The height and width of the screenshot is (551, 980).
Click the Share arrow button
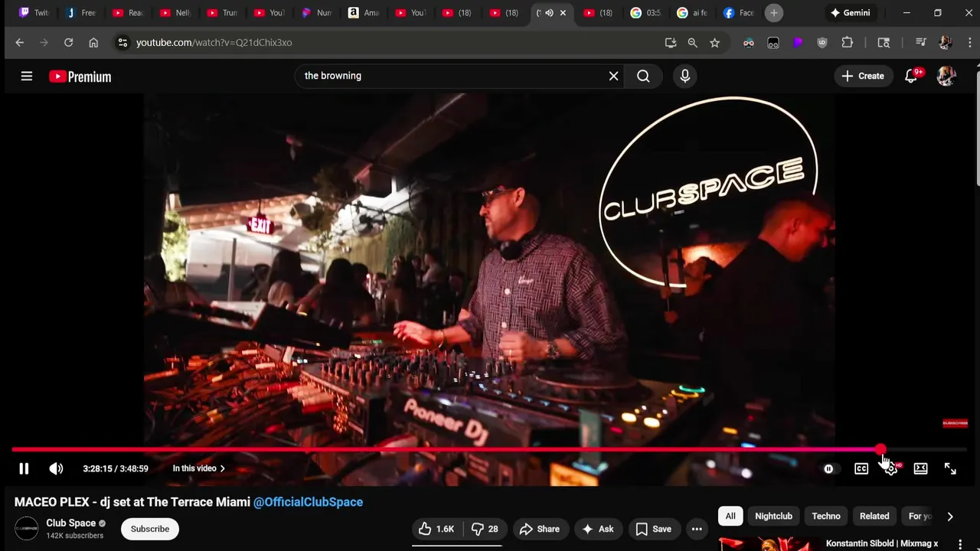click(540, 529)
